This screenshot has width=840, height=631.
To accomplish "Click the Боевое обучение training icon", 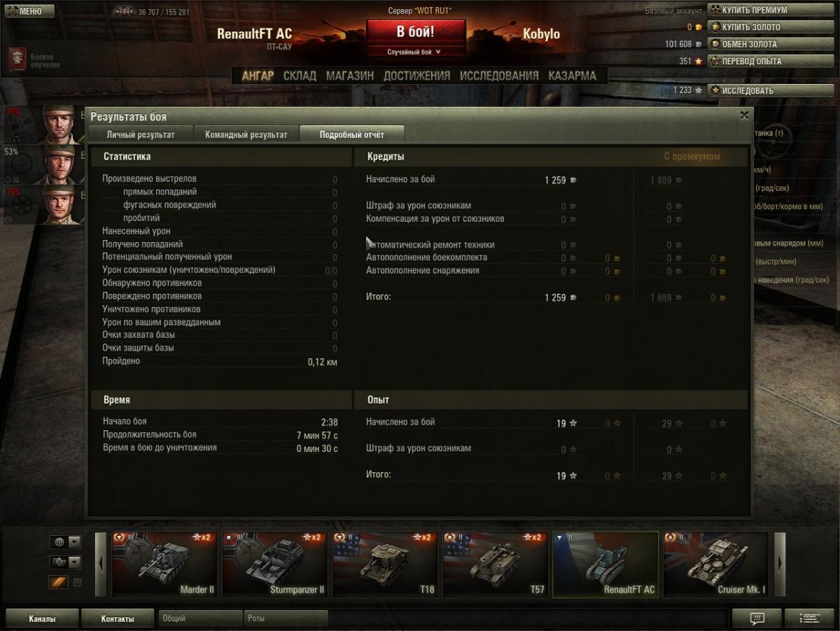I will pos(17,59).
